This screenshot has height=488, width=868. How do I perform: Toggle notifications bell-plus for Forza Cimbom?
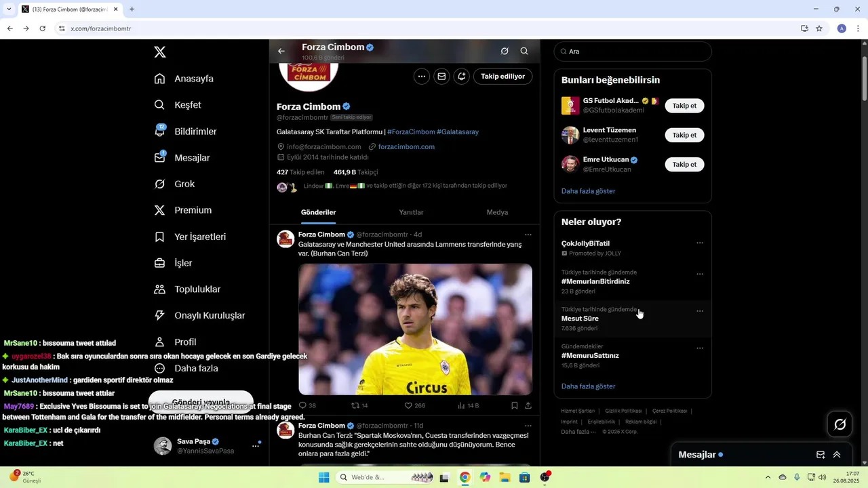click(x=461, y=77)
